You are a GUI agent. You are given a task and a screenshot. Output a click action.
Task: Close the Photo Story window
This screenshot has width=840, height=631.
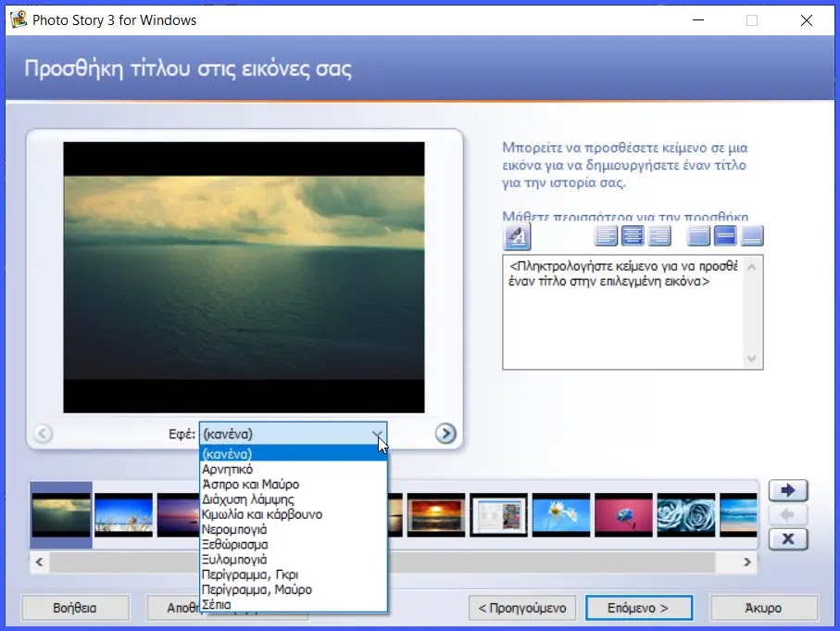807,20
